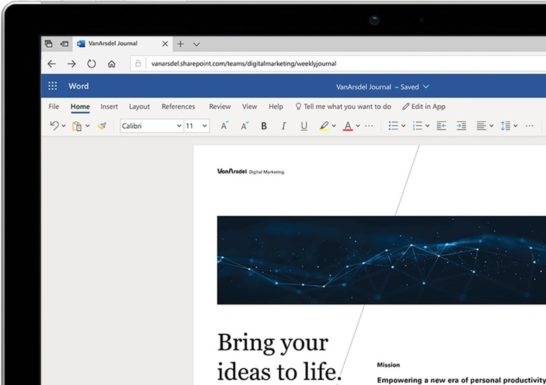Image resolution: width=546 pixels, height=385 pixels.
Task: Switch to the Review tab
Action: click(220, 107)
